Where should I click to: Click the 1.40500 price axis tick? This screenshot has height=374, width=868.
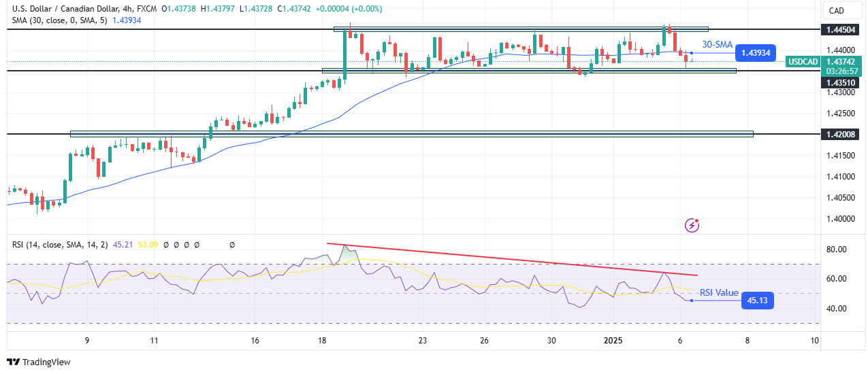(x=841, y=197)
